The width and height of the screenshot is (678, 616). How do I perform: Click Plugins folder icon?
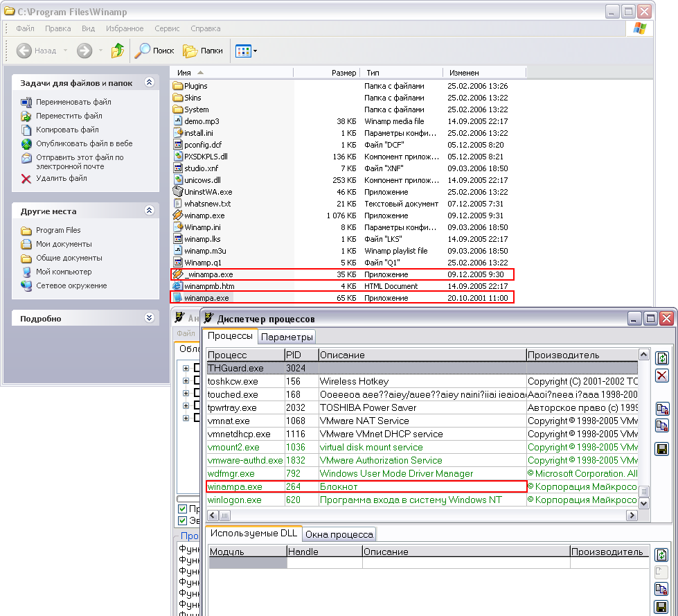coord(178,86)
